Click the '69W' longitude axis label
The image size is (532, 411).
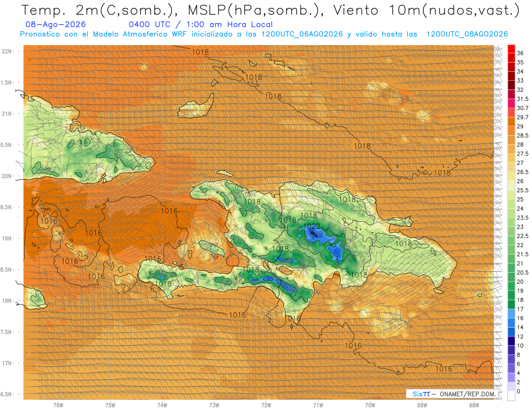coord(422,405)
